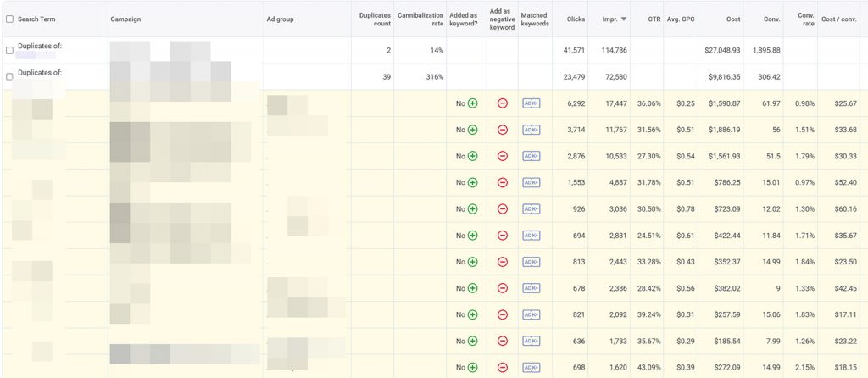Toggle the select-all checkbox beside Search Term
This screenshot has height=378, width=868.
click(9, 19)
